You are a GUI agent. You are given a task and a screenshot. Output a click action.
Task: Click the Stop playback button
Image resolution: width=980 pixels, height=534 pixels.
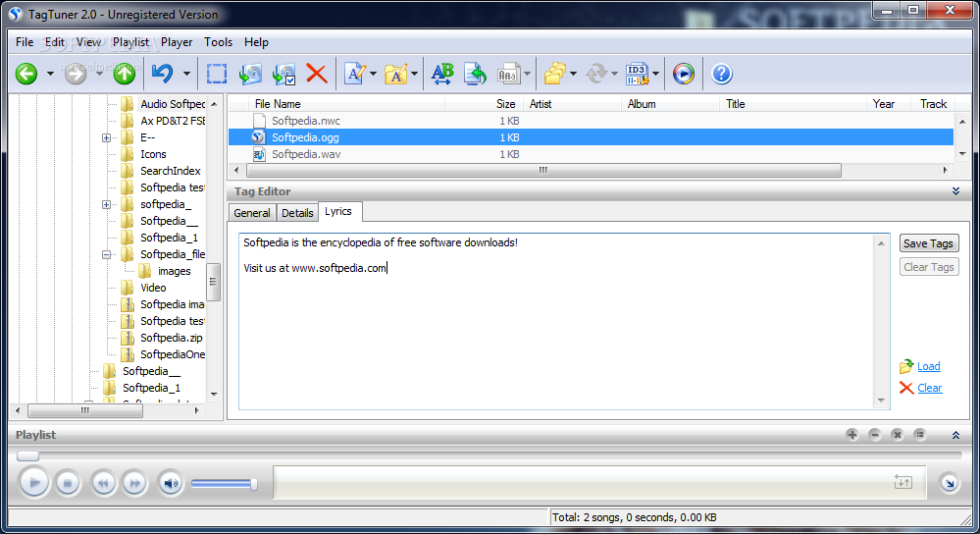pyautogui.click(x=68, y=483)
